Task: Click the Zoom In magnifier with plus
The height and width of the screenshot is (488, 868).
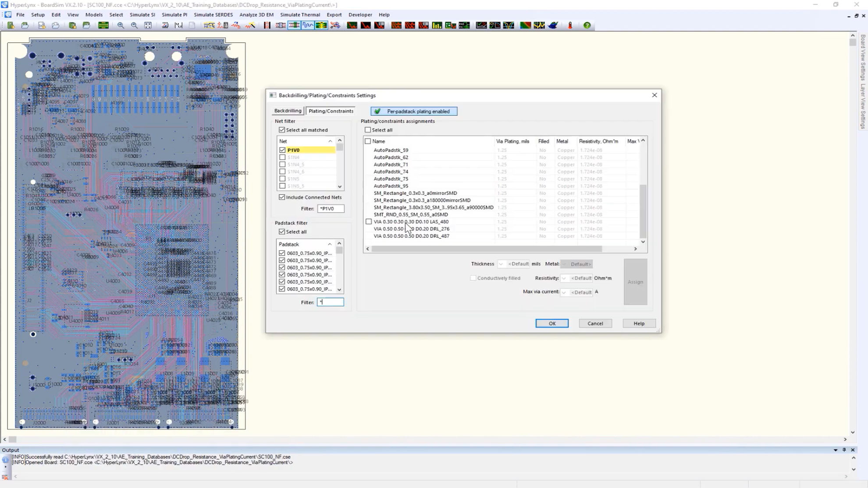Action: pyautogui.click(x=121, y=25)
